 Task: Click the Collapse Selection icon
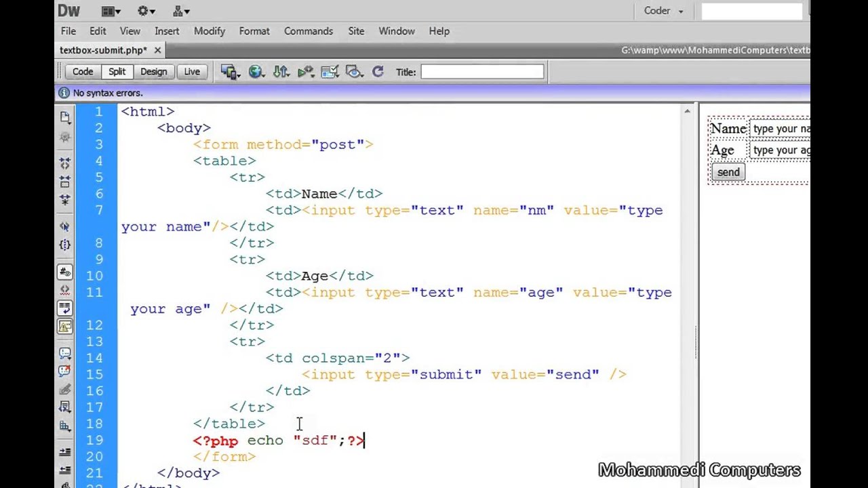click(x=65, y=181)
